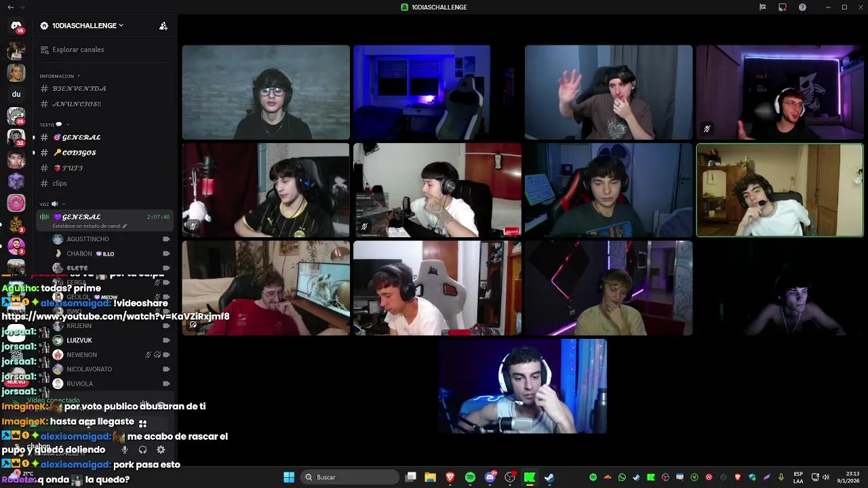Select video tile of guy waving hand
868x488 pixels.
(608, 92)
